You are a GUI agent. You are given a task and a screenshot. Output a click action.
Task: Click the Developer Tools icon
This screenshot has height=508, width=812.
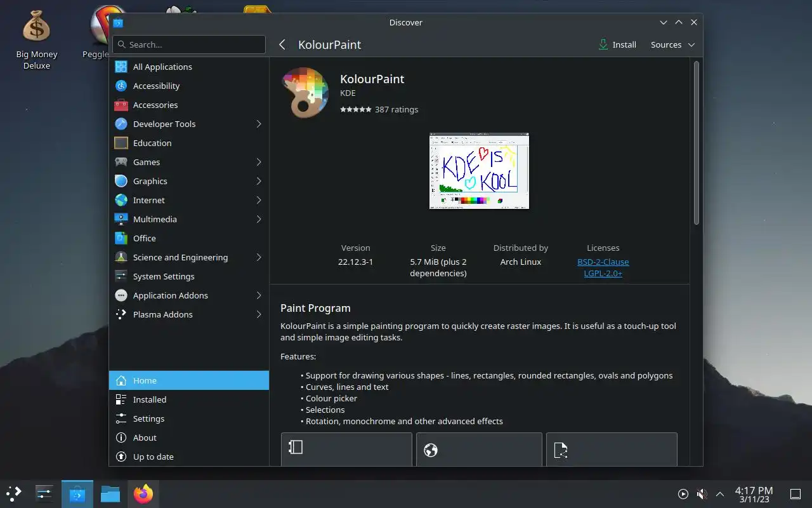click(x=121, y=124)
